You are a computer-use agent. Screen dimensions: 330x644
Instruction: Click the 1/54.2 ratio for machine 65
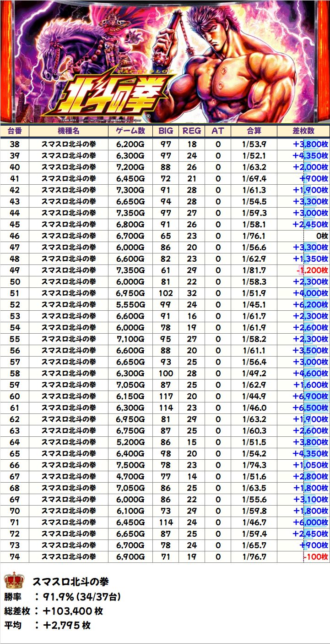click(x=254, y=453)
